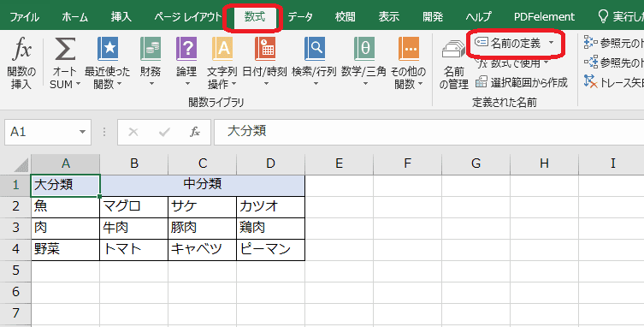This screenshot has height=327, width=644.
Task: Select row 5 header
Action: click(x=15, y=271)
